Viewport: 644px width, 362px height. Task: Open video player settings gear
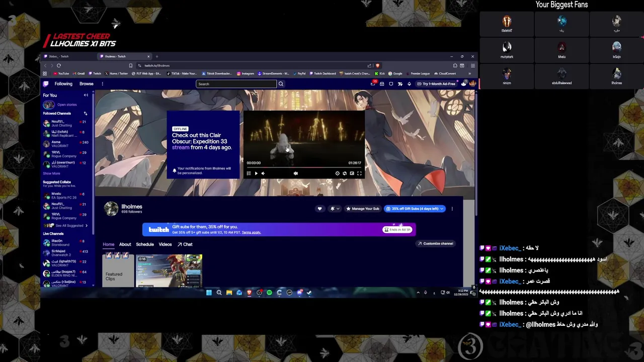pyautogui.click(x=337, y=173)
